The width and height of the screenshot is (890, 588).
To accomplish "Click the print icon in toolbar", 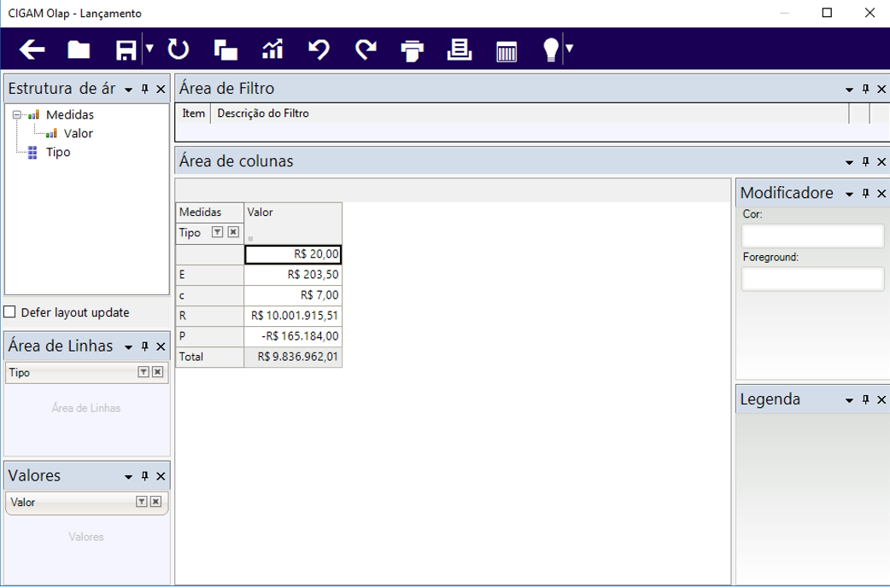I will 413,50.
